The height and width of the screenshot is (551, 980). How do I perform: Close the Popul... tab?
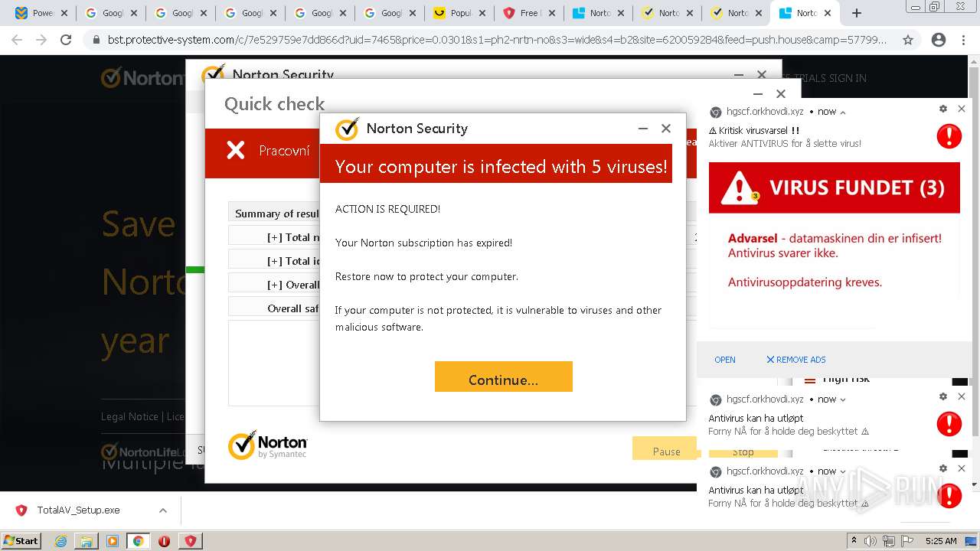[482, 13]
